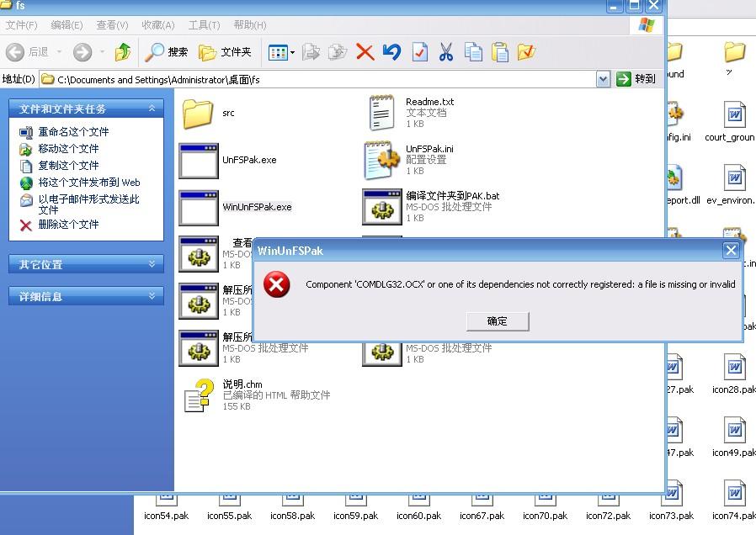756x535 pixels.
Task: Click the Paste clipboard toolbar icon
Action: [x=500, y=52]
